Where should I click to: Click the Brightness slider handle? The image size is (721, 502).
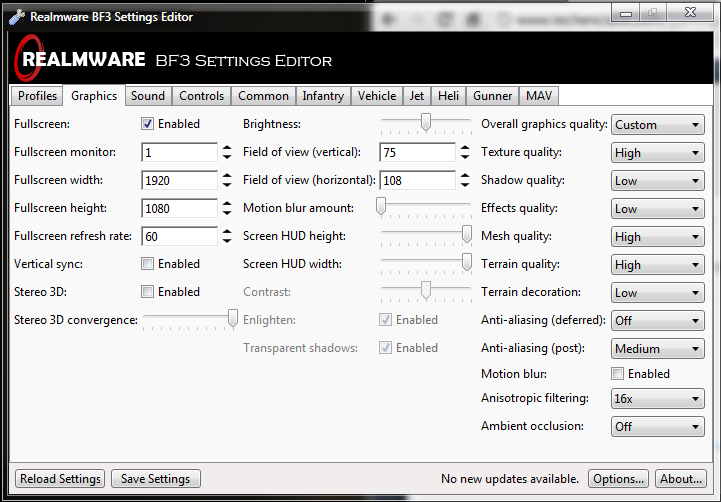point(426,122)
